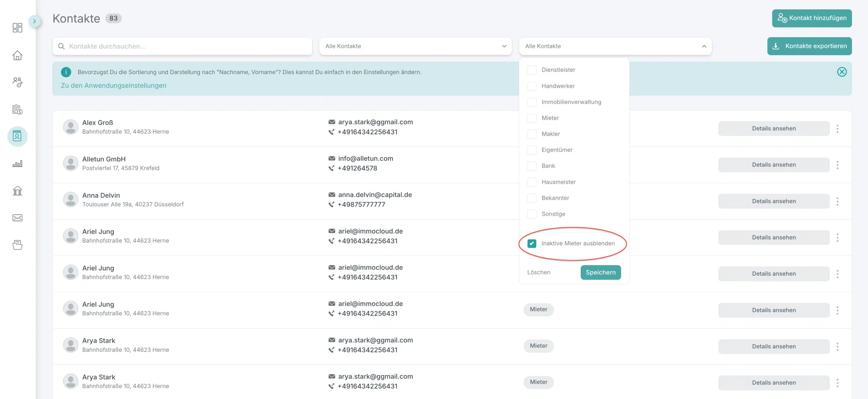Tick the Makler checkbox
868x399 pixels.
[x=532, y=134]
